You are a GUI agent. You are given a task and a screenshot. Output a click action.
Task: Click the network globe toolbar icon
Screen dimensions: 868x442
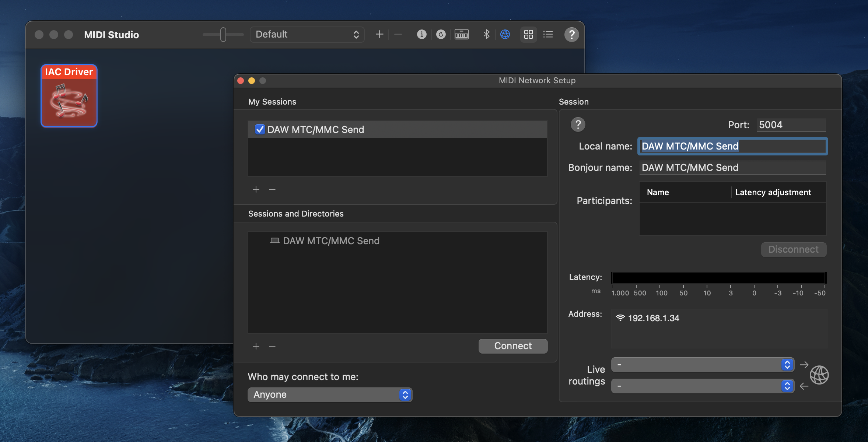(505, 34)
